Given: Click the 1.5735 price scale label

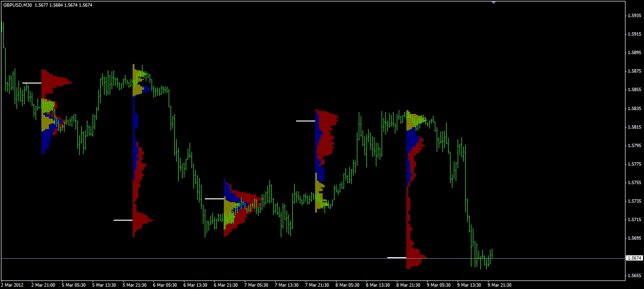Looking at the screenshot, I should click(634, 201).
